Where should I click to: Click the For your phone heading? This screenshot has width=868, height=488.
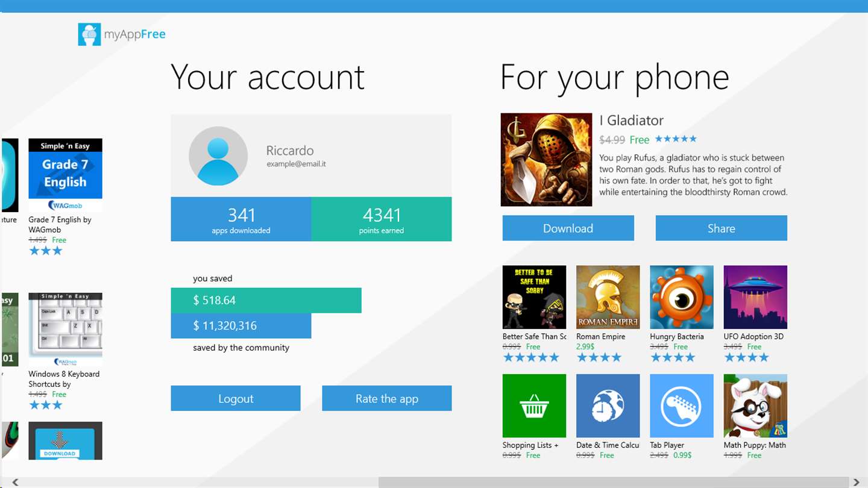coord(615,78)
